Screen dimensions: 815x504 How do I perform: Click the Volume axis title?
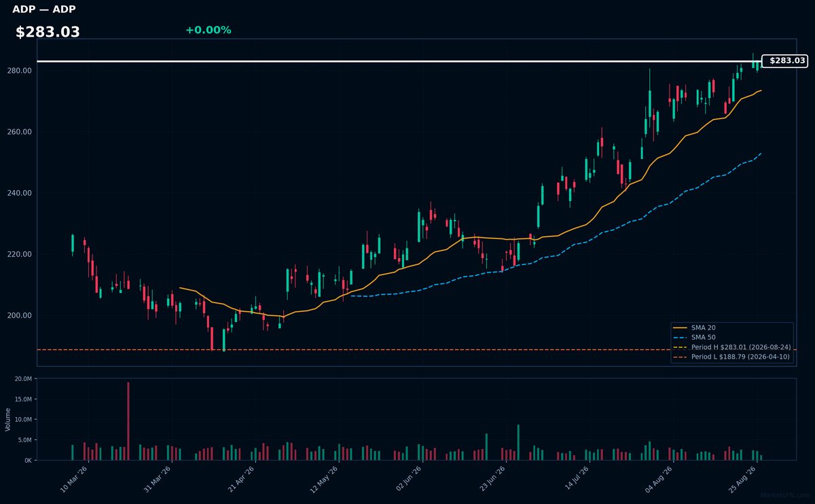click(x=7, y=419)
